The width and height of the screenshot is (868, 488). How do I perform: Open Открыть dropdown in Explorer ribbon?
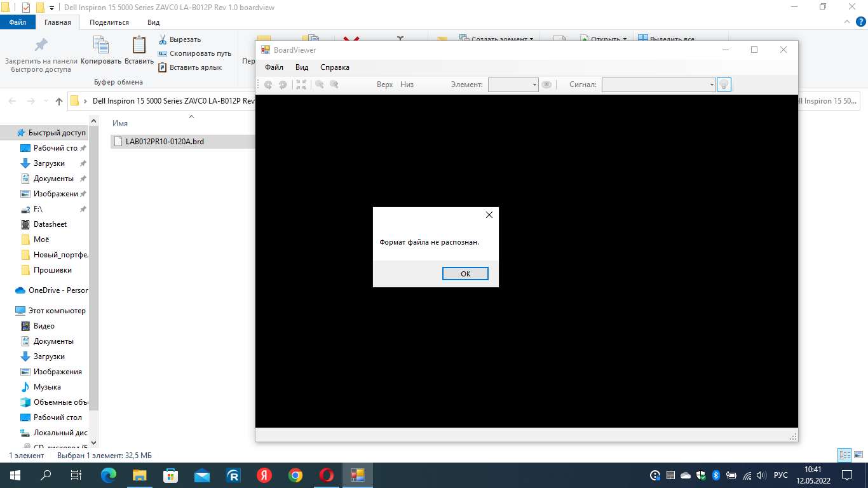603,39
